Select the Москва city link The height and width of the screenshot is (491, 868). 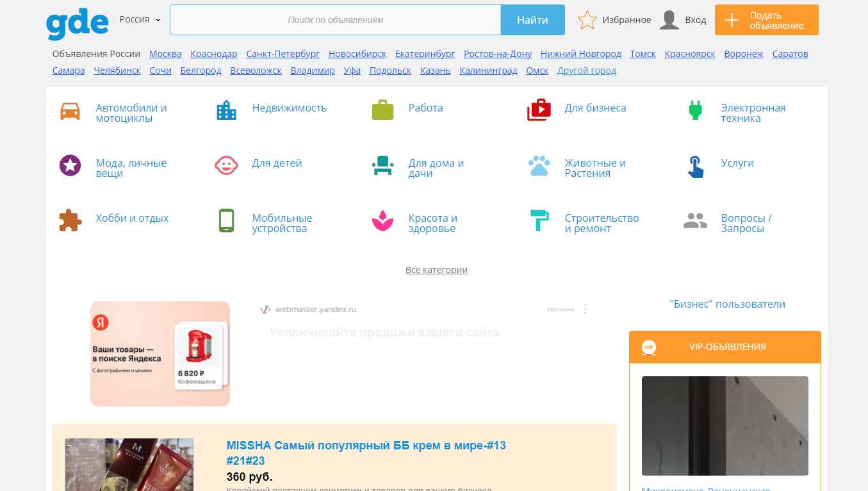(165, 54)
